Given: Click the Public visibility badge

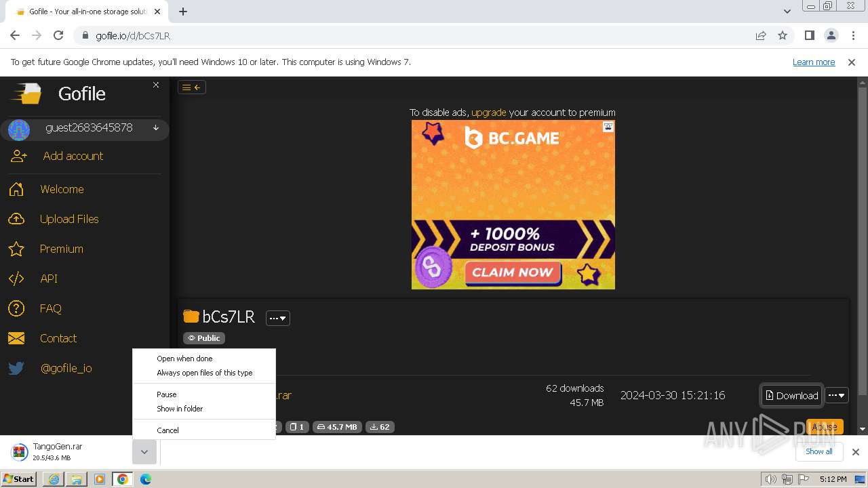Looking at the screenshot, I should [x=204, y=338].
